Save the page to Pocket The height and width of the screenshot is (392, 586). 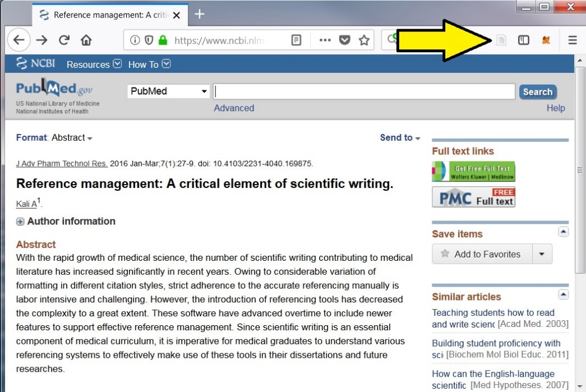coord(344,40)
